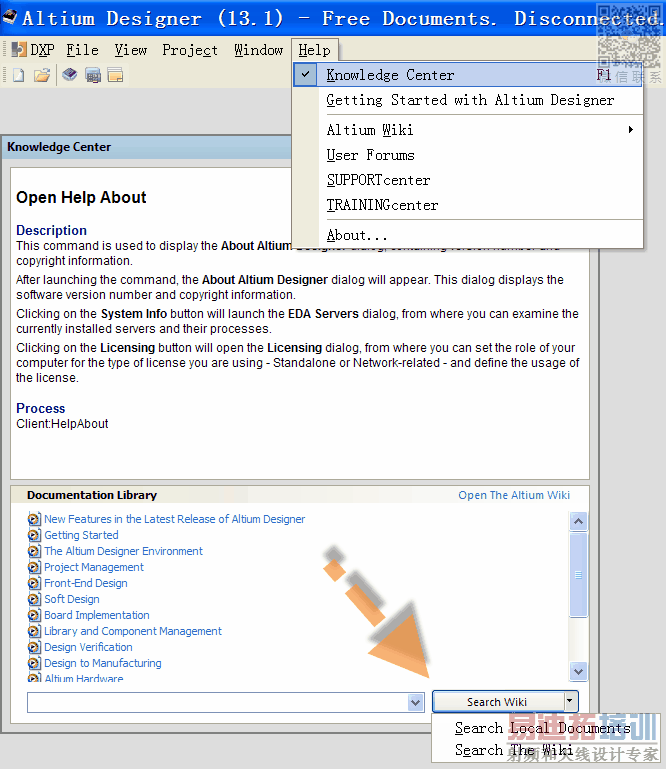Image resolution: width=666 pixels, height=769 pixels.
Task: Click the icon beside Getting Started
Action: pyautogui.click(x=34, y=535)
